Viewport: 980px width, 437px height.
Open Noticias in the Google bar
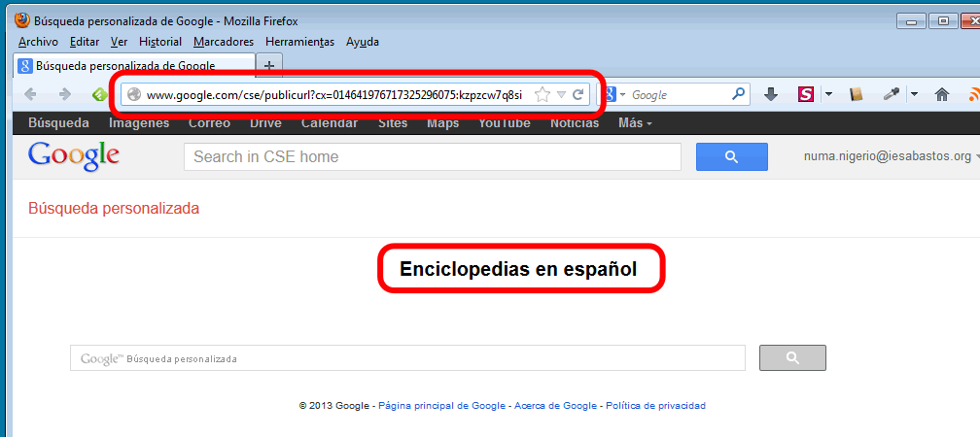click(575, 123)
